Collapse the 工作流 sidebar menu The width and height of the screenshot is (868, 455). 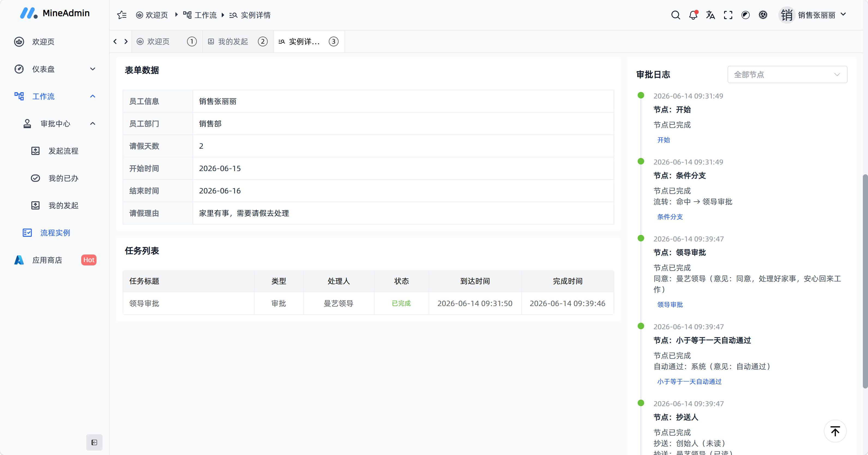(55, 97)
